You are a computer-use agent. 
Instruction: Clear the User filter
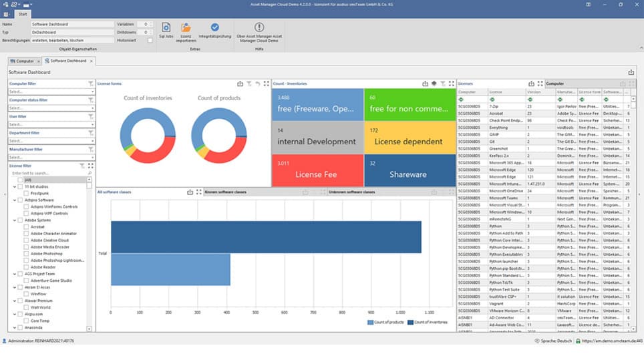[91, 117]
